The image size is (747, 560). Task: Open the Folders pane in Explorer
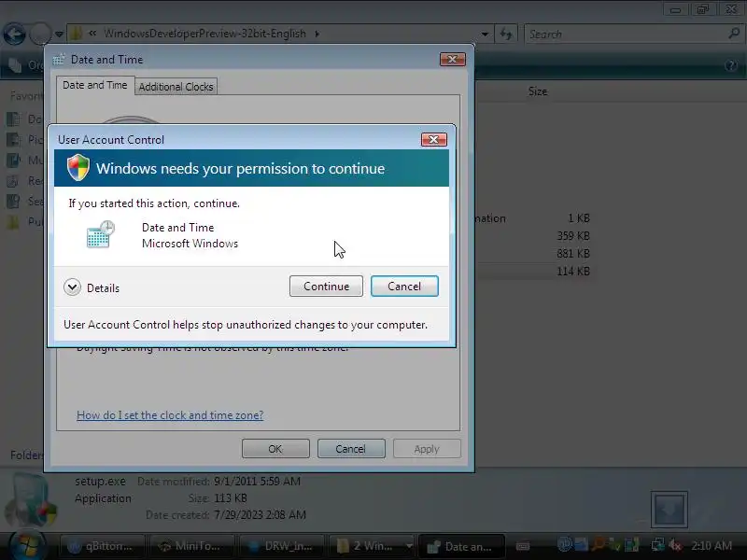[26, 455]
